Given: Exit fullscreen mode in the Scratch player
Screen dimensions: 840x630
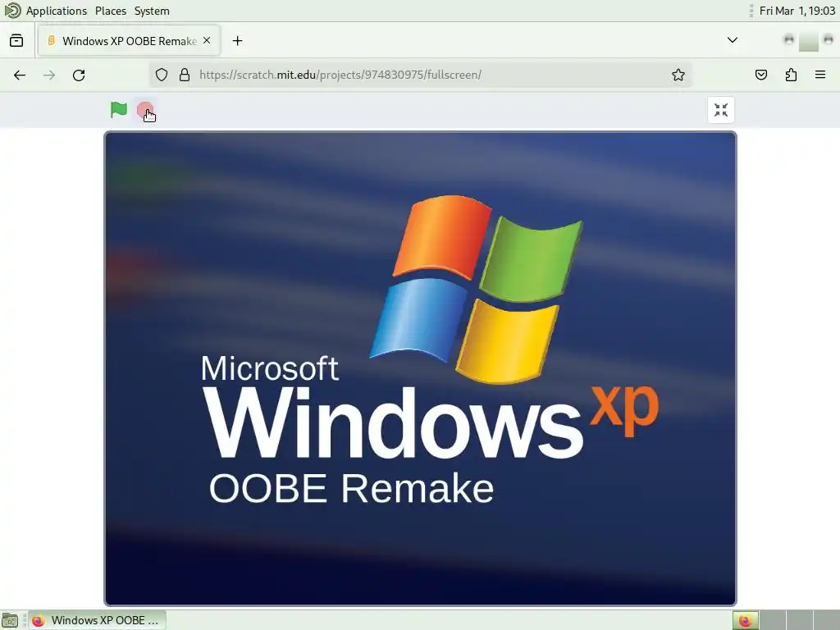Looking at the screenshot, I should tap(720, 110).
